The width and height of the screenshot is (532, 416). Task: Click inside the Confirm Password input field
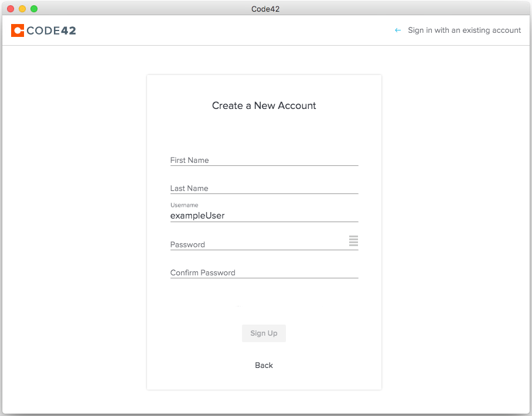(x=264, y=272)
